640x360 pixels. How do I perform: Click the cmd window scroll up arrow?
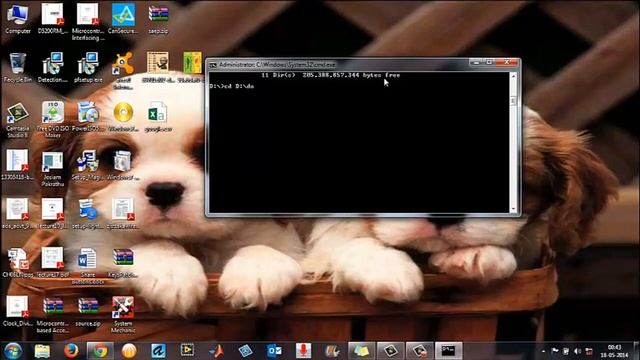tap(513, 76)
